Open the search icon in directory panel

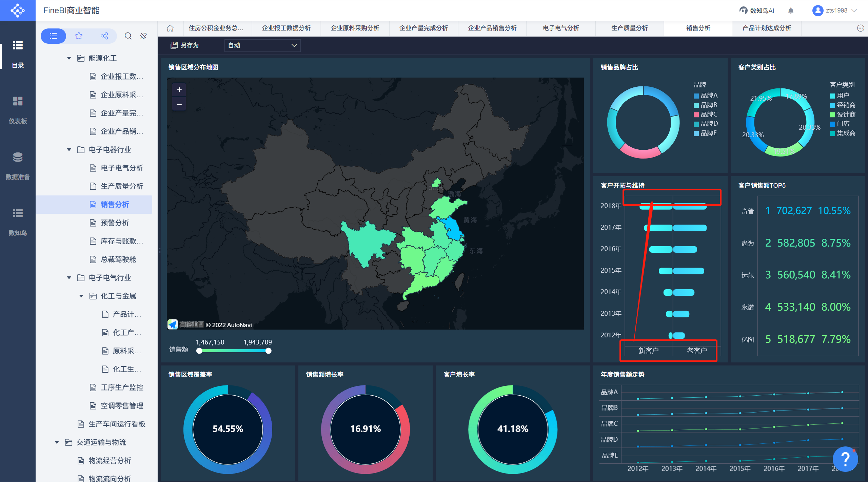click(128, 36)
